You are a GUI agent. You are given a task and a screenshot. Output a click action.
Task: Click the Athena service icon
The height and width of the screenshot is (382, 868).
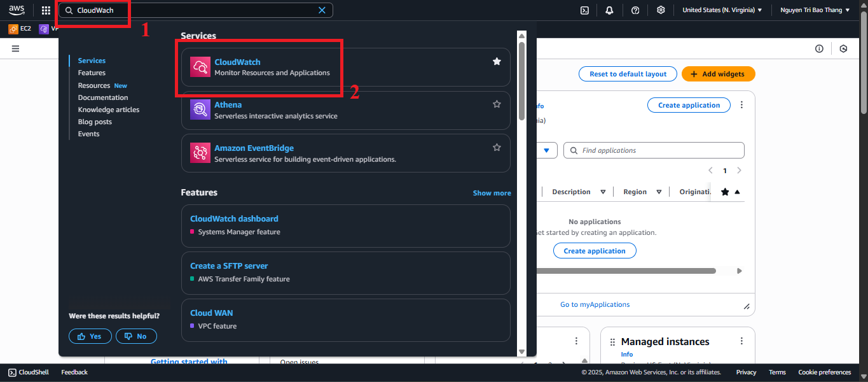coord(200,110)
